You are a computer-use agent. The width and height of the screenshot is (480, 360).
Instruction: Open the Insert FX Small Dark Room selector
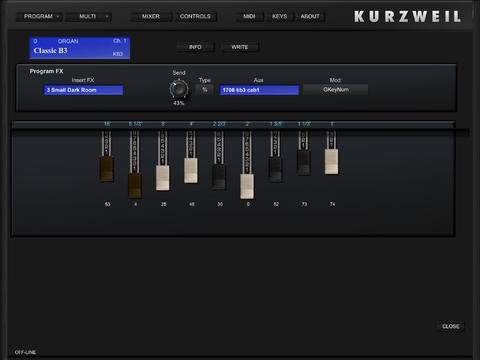[x=83, y=90]
